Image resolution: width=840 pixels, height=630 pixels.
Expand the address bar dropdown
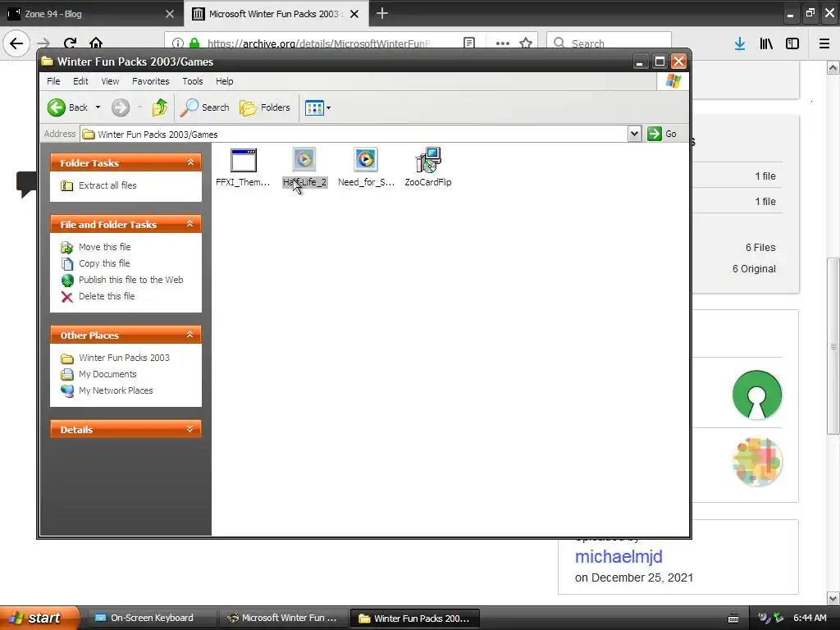(x=634, y=134)
